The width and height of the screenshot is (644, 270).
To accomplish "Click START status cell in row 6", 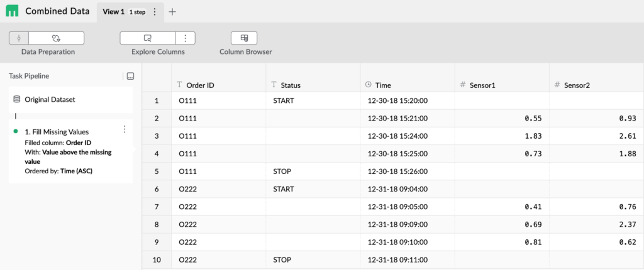I will click(313, 189).
